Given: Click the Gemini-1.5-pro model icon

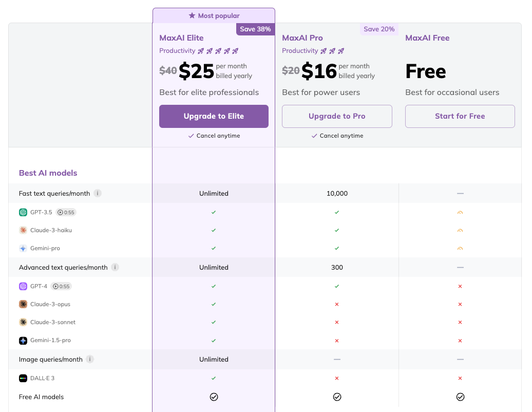Looking at the screenshot, I should [x=23, y=341].
